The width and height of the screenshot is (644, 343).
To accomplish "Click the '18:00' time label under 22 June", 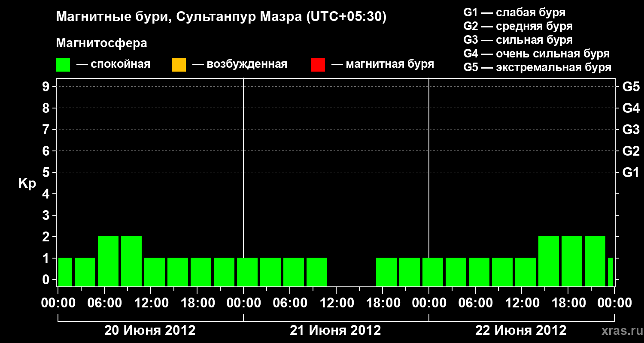I will (568, 303).
